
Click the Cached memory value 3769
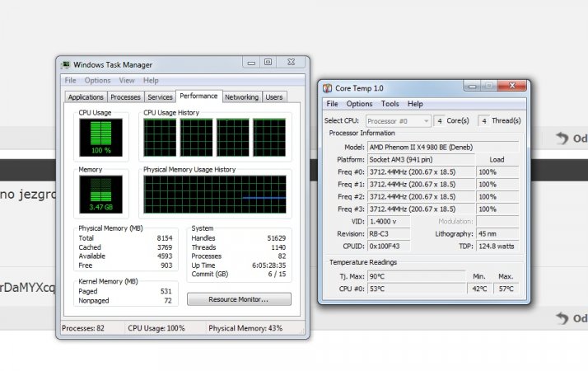tap(165, 247)
